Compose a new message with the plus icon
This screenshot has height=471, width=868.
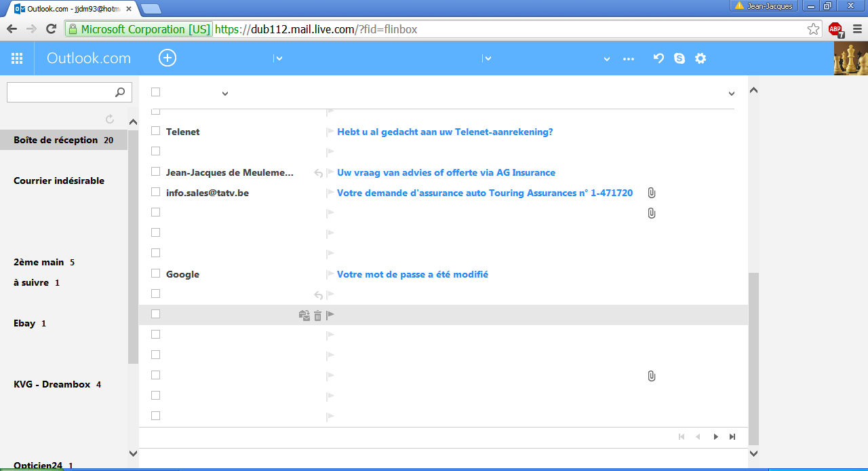click(x=167, y=58)
